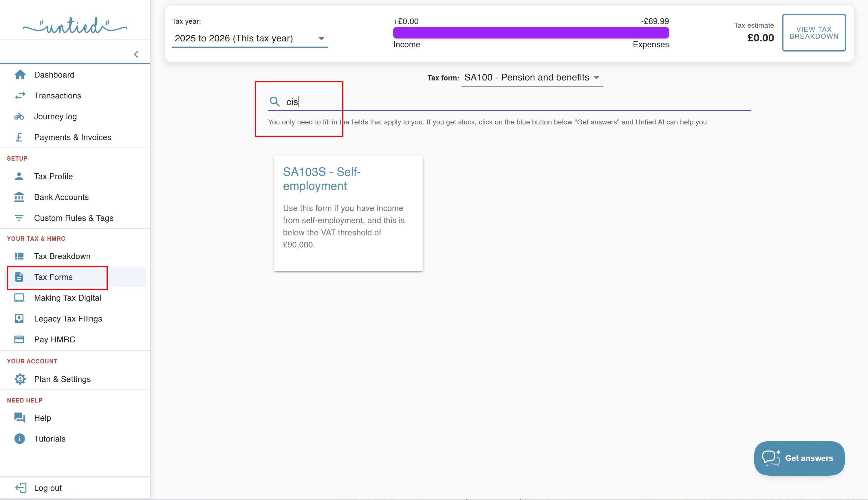Click the form search input field

(515, 102)
